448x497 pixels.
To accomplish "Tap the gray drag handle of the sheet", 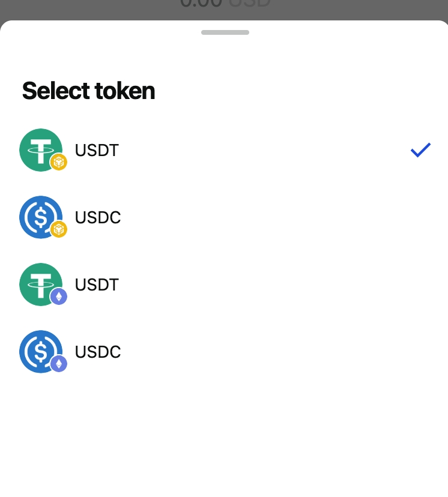I will (x=225, y=32).
